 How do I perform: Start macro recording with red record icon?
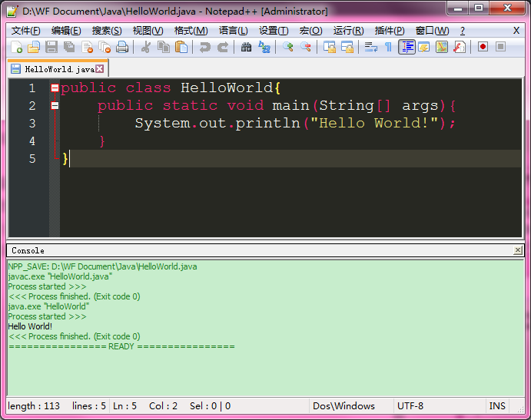point(483,47)
